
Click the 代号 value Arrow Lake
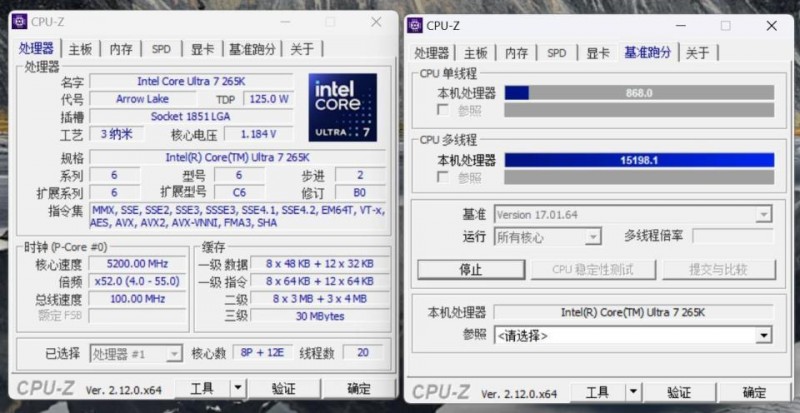[x=142, y=99]
